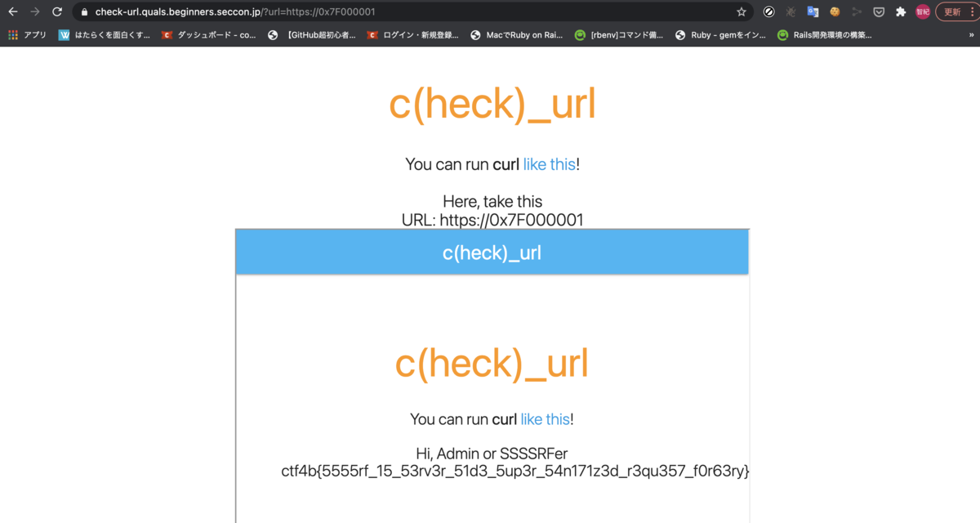Open the Ruby - gemをイン... bookmark
The width and height of the screenshot is (980, 523).
(x=720, y=35)
